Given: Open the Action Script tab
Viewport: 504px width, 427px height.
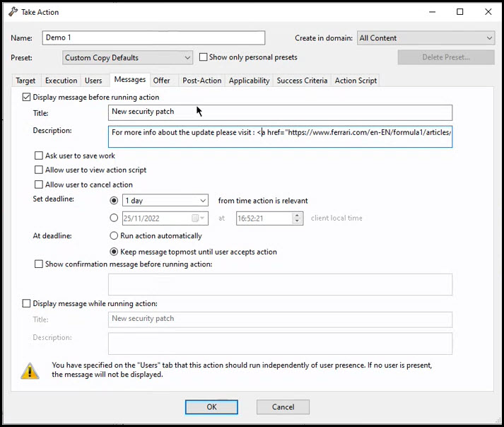Looking at the screenshot, I should (356, 81).
